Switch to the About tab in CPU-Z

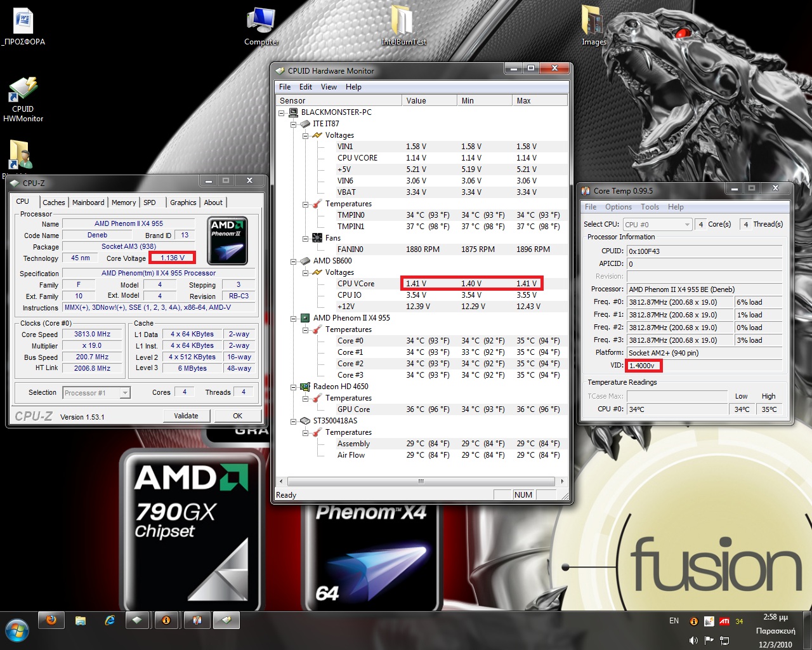point(213,202)
